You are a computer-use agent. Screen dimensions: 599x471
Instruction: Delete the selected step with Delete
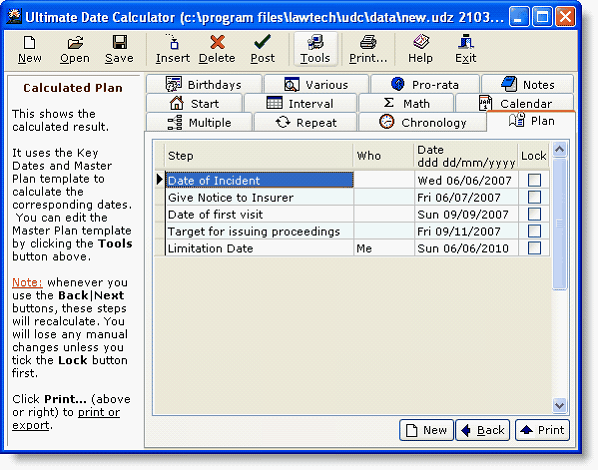tap(217, 49)
